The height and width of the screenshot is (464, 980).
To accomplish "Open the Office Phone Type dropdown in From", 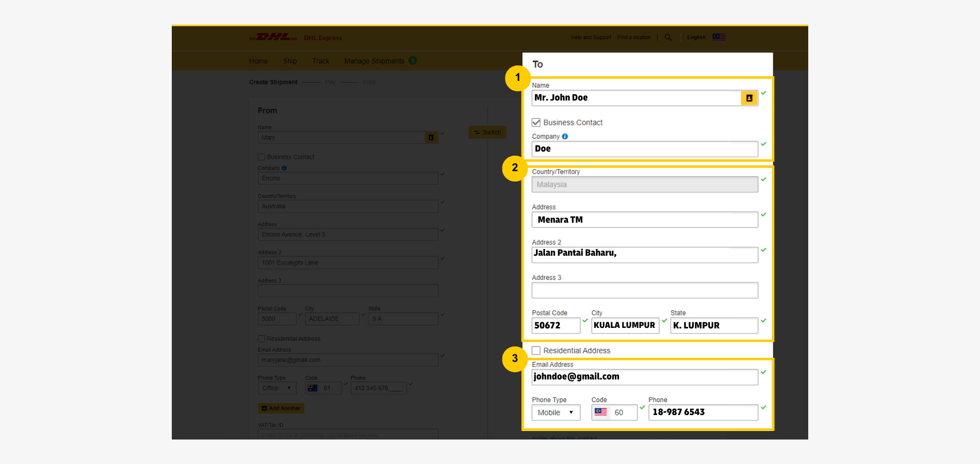I will [x=277, y=388].
